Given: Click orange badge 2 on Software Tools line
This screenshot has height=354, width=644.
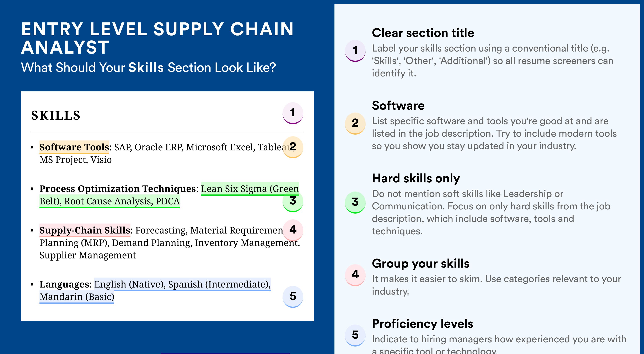Looking at the screenshot, I should 293,147.
